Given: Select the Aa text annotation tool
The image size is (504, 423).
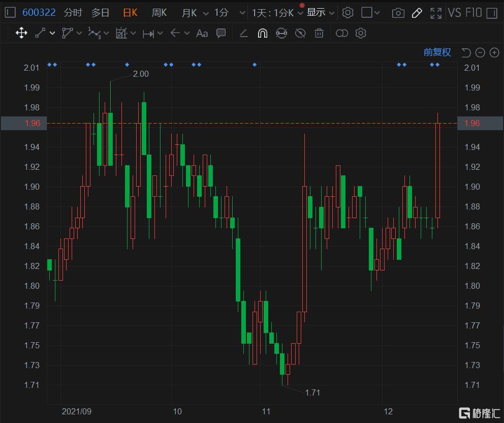Looking at the screenshot, I should 202,33.
